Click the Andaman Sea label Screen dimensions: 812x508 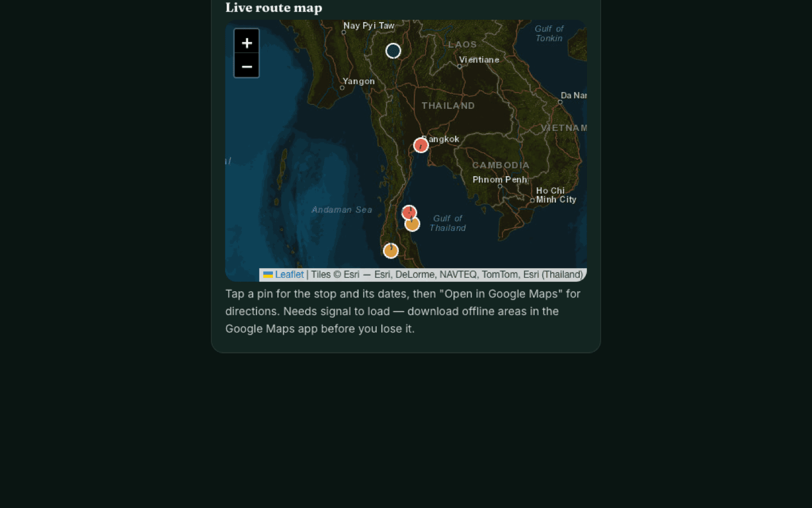(342, 210)
